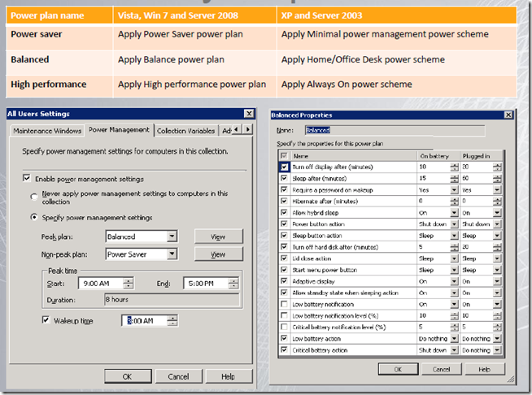Open the Collection Variables tab

pos(185,131)
